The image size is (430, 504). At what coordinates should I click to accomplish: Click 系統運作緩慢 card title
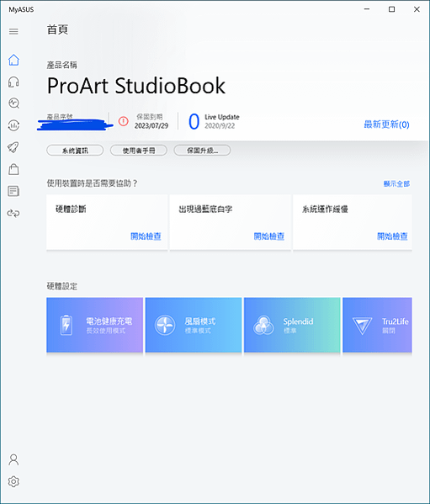(x=325, y=210)
